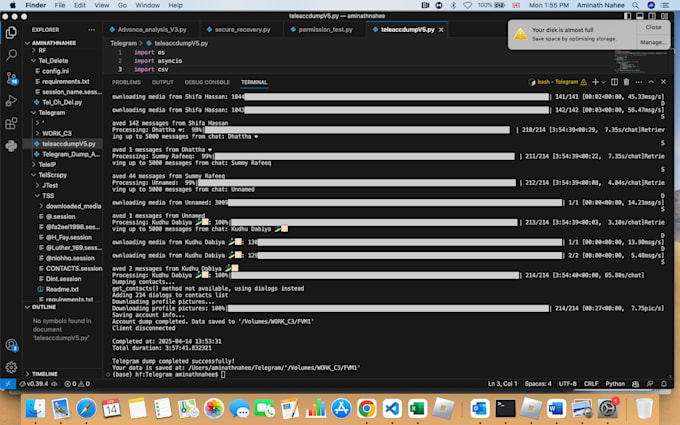
Task: Open Terminal app in the Dock
Action: click(505, 409)
